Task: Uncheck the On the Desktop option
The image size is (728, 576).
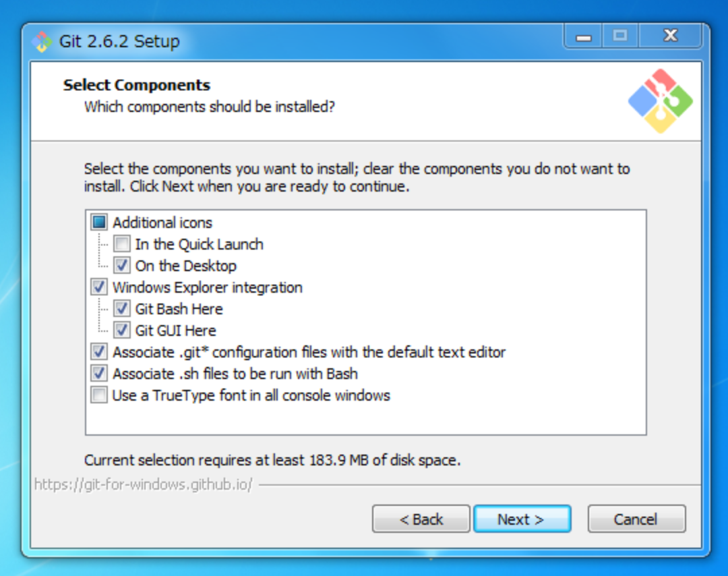Action: point(122,266)
